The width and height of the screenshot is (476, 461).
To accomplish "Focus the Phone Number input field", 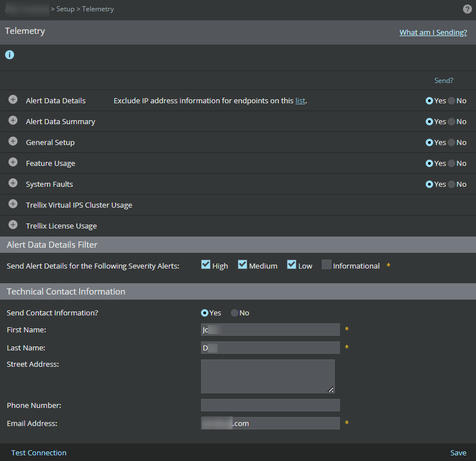I will 270,405.
